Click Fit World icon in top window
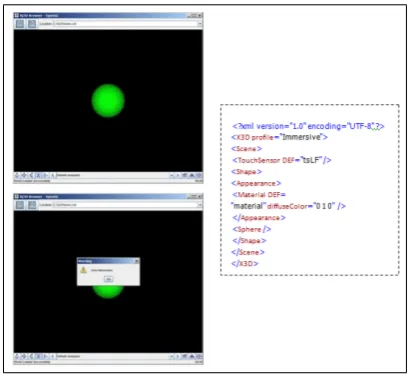409x374 pixels. coord(192,175)
